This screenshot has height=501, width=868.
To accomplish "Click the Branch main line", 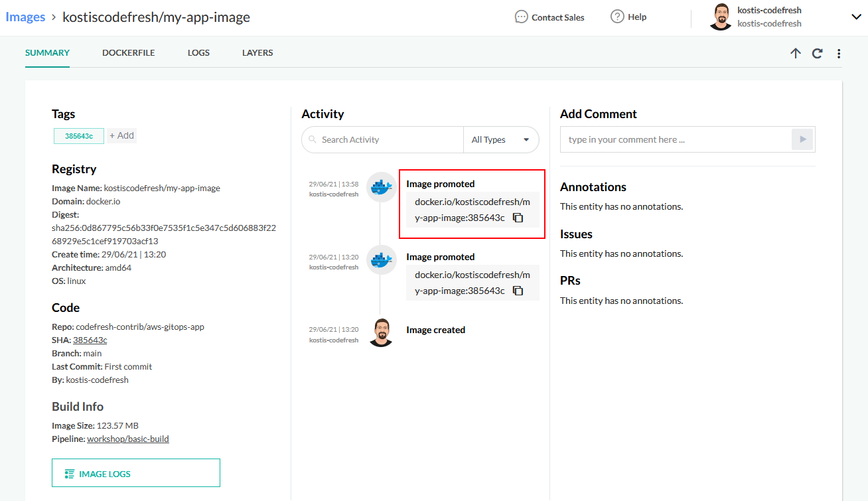I will point(77,354).
